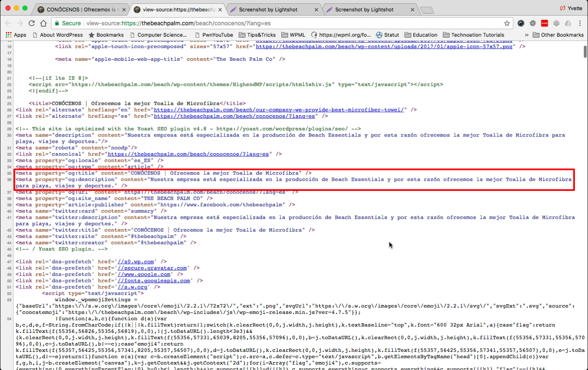Image resolution: width=588 pixels, height=370 pixels.
Task: Open the //secure.gravatar.com link
Action: (x=152, y=268)
